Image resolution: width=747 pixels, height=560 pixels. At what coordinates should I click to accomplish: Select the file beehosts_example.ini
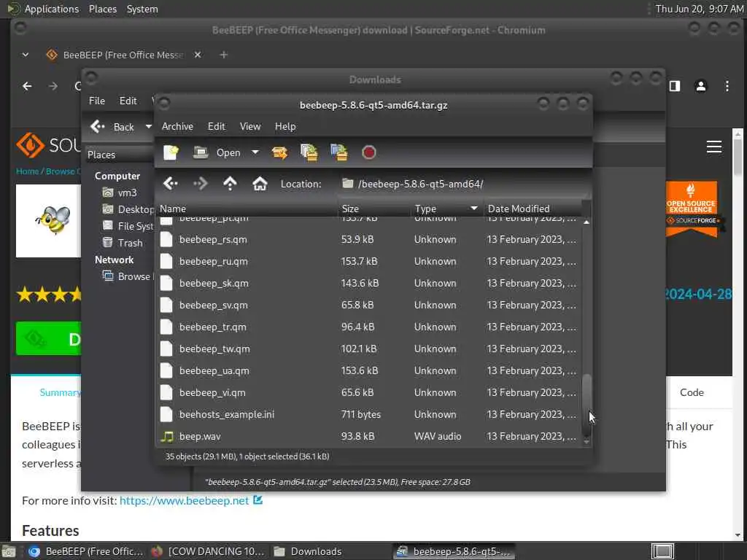pos(368,415)
